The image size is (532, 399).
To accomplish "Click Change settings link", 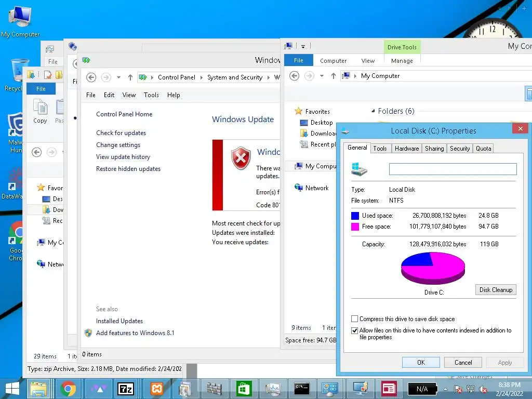I will pyautogui.click(x=118, y=145).
